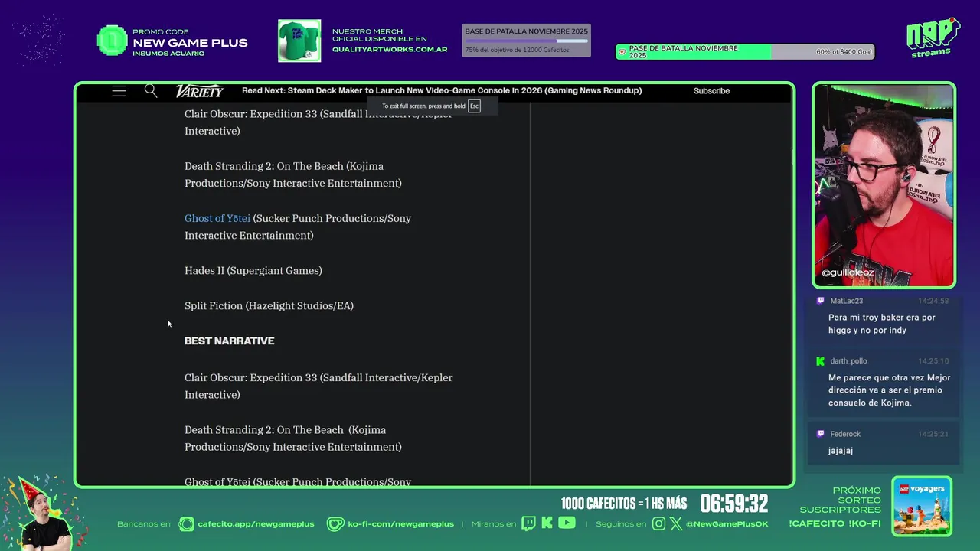This screenshot has width=980, height=551.
Task: Click the Pase de Batalla goal bar
Action: pyautogui.click(x=745, y=52)
